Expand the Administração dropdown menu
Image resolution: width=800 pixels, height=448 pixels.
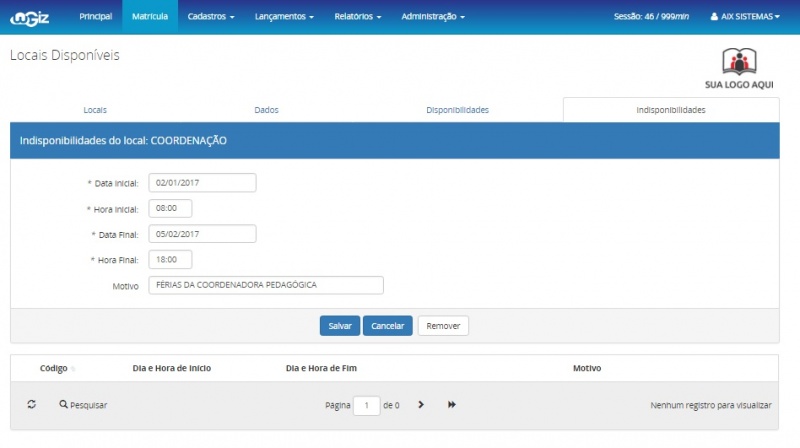(x=433, y=16)
